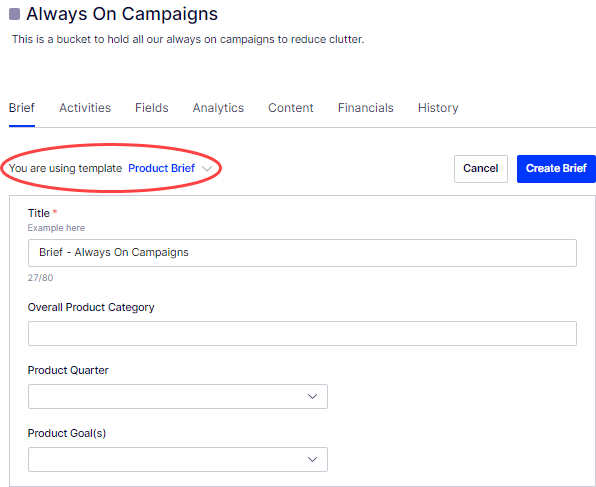Open the Fields tab
Image resolution: width=596 pixels, height=487 pixels.
coord(152,108)
